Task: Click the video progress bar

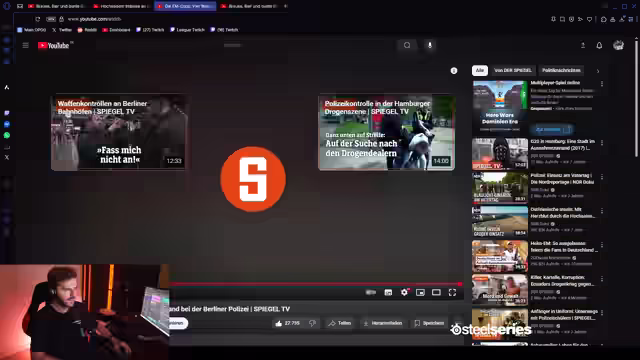Action: point(316,284)
